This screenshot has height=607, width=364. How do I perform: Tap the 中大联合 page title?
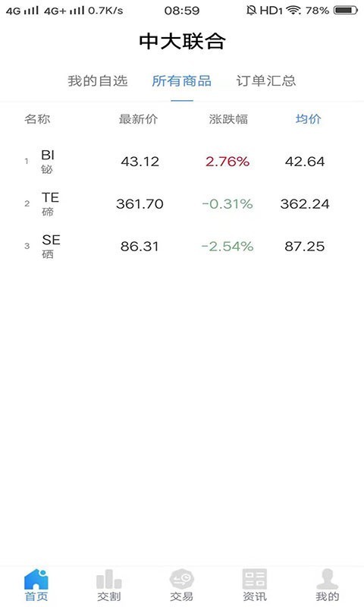coord(182,41)
